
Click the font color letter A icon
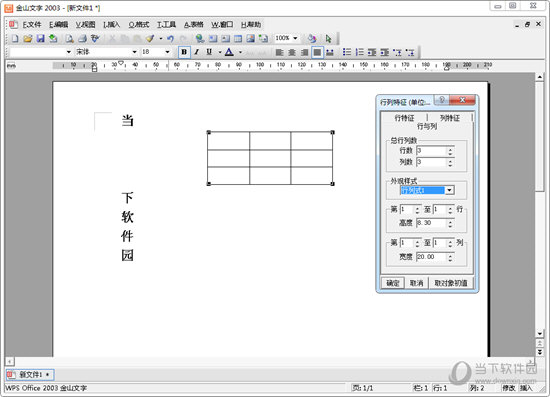229,52
